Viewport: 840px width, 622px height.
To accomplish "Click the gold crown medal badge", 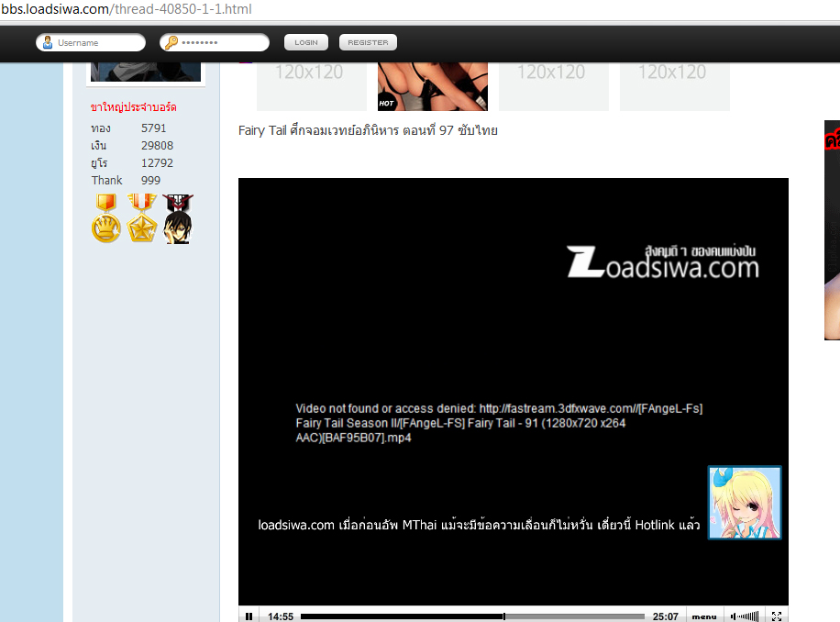I will pos(106,218).
